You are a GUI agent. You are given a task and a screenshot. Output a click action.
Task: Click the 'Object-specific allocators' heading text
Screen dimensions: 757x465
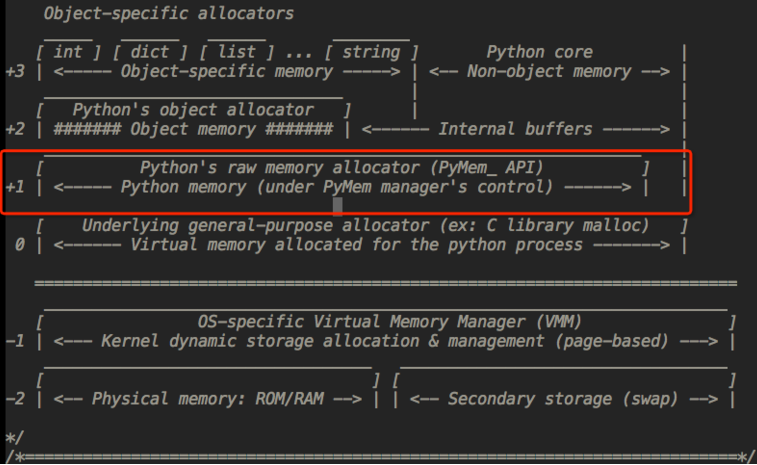pos(168,14)
